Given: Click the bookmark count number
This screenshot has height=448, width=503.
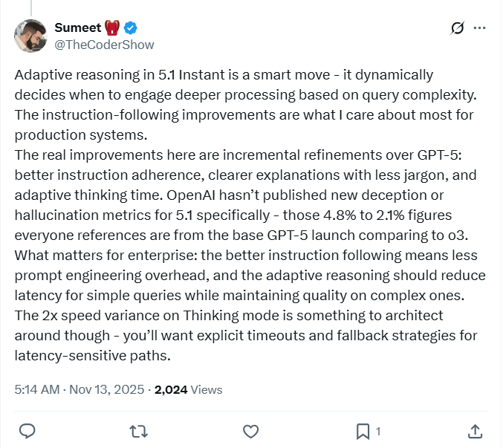Looking at the screenshot, I should point(378,431).
